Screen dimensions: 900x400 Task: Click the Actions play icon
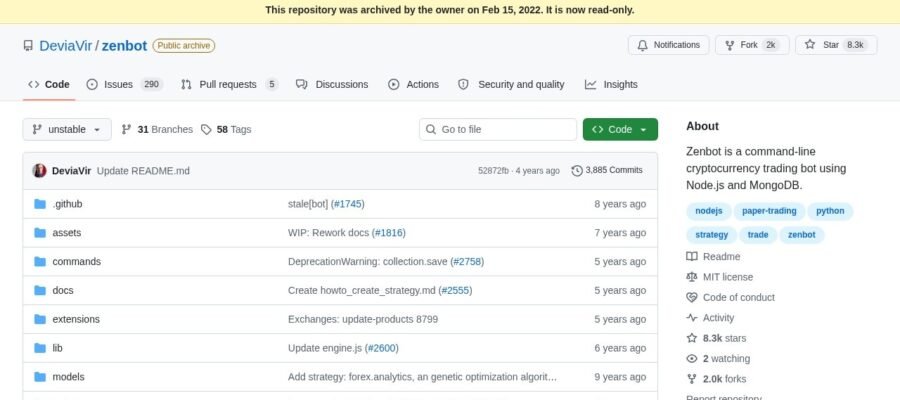point(393,84)
